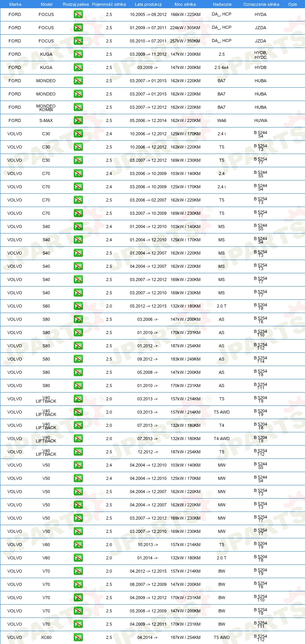
Task: Click the Nadwozie column header
Action: [222, 4]
